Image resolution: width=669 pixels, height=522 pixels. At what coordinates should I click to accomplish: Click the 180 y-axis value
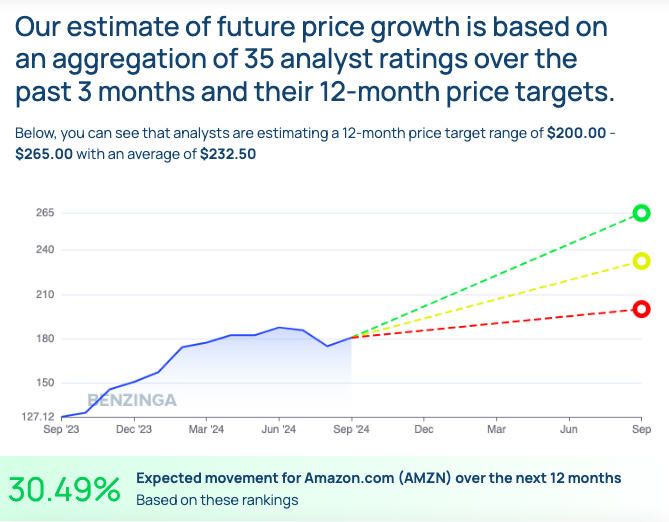pos(43,339)
